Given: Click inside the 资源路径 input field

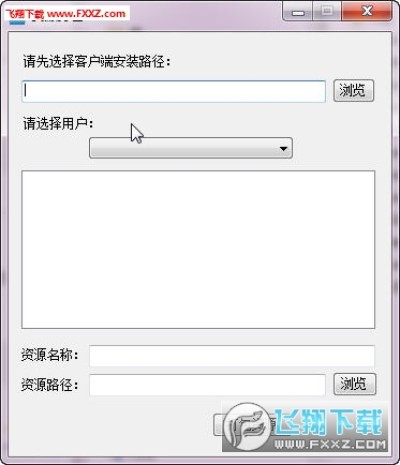Looking at the screenshot, I should click(x=207, y=385).
